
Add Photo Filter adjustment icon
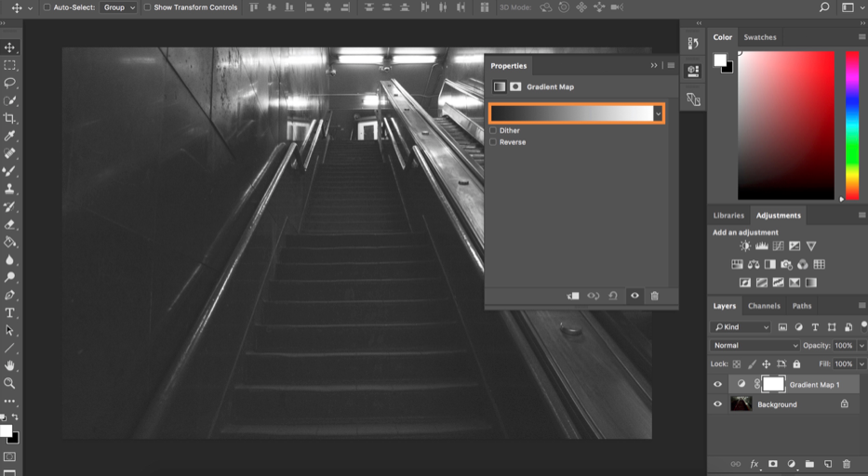[x=786, y=265]
